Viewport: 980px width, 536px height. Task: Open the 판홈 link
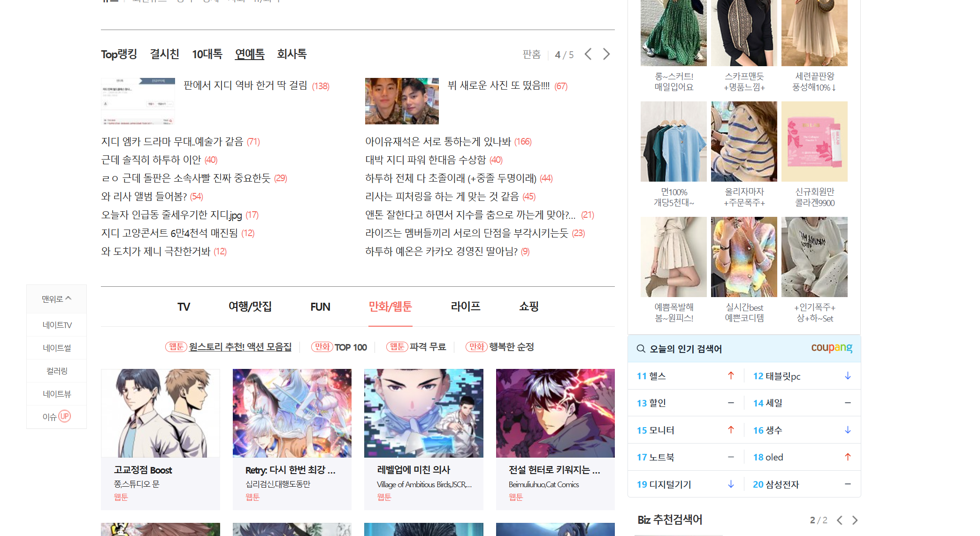tap(531, 54)
